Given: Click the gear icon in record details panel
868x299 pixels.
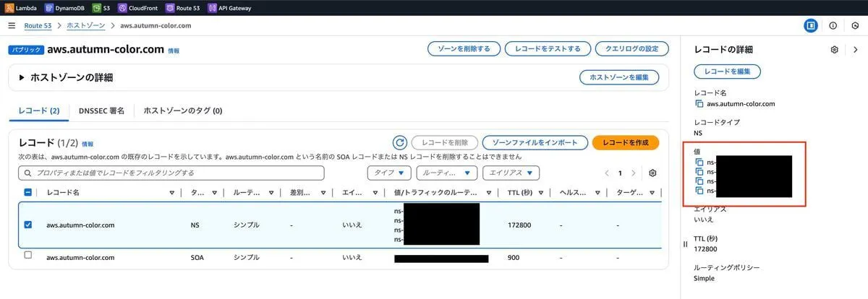Looking at the screenshot, I should coord(834,50).
